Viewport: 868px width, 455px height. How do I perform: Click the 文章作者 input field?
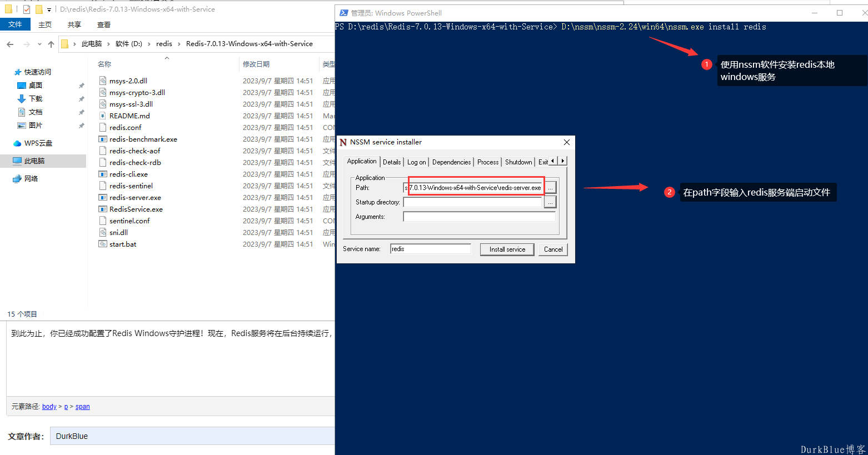coord(192,436)
